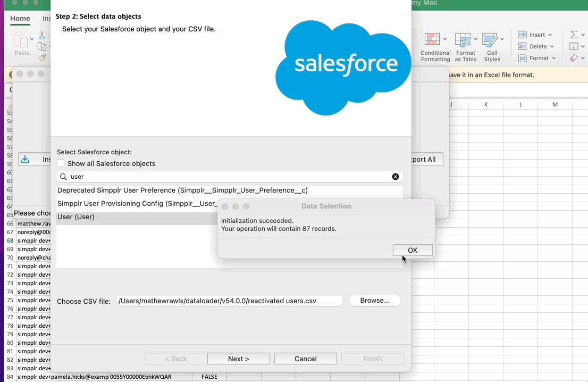
Task: Click the magnifier icon in search box
Action: (x=63, y=177)
